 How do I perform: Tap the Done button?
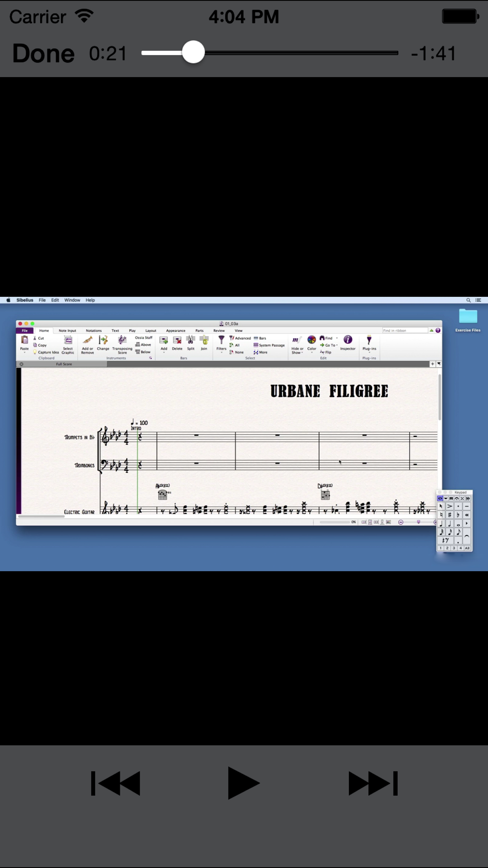pyautogui.click(x=43, y=53)
